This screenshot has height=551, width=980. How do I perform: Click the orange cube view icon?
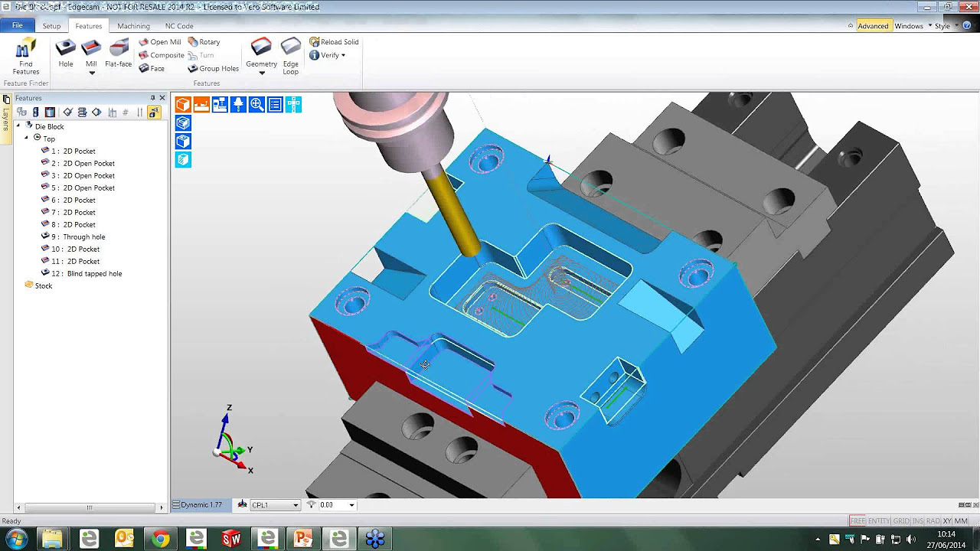click(x=183, y=105)
